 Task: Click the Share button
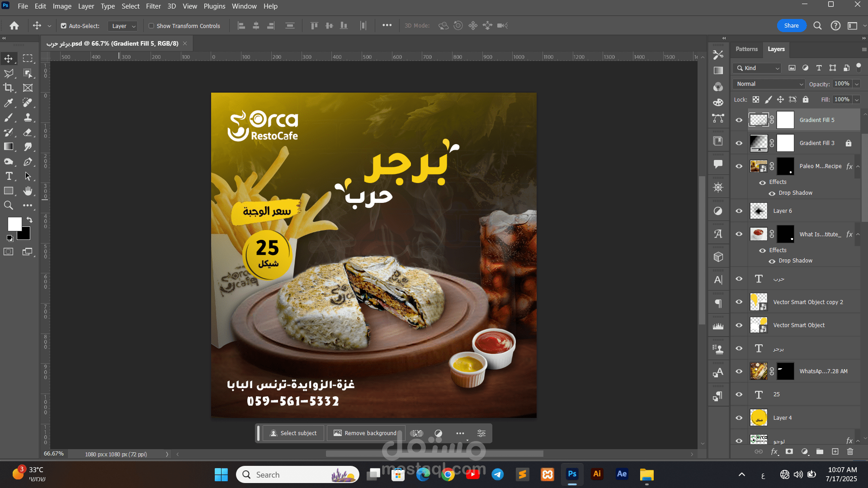791,26
